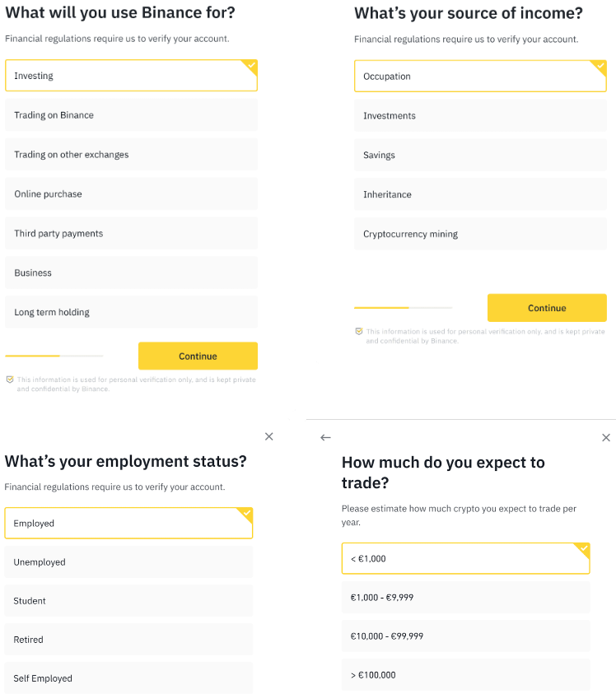The width and height of the screenshot is (616, 694).
Task: Select the > €100,000 trade amount
Action: pyautogui.click(x=465, y=675)
